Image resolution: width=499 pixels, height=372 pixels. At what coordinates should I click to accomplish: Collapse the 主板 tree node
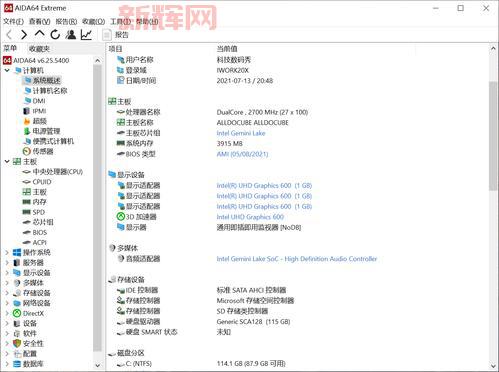(x=7, y=162)
